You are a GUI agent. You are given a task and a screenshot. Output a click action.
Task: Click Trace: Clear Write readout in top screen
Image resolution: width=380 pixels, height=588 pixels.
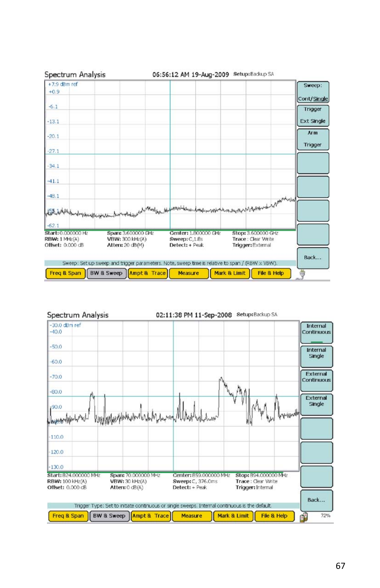pos(253,239)
